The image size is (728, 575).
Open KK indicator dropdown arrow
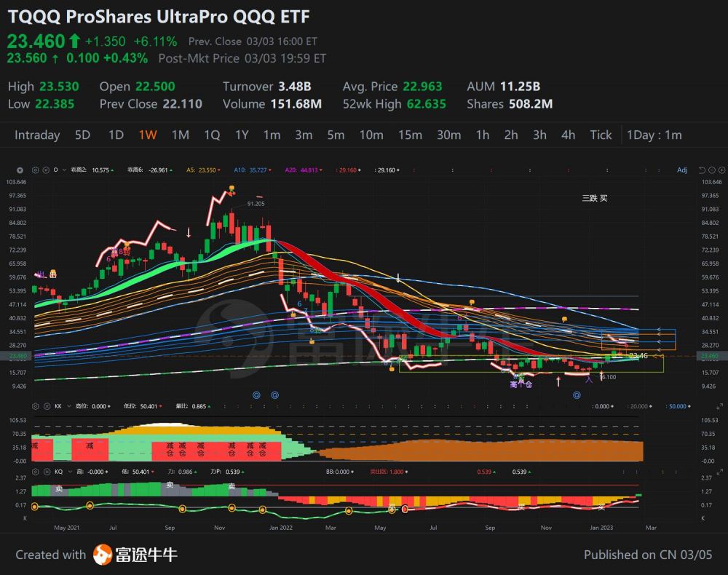pos(68,406)
